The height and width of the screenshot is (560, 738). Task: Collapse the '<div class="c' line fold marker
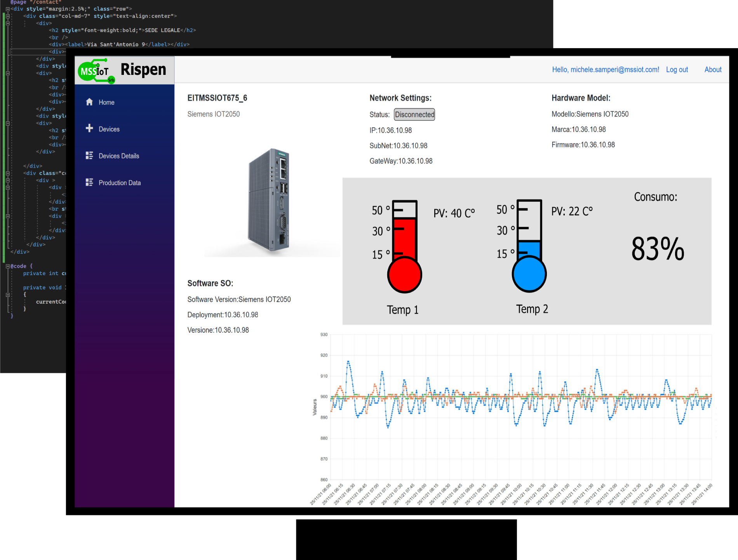pos(7,173)
